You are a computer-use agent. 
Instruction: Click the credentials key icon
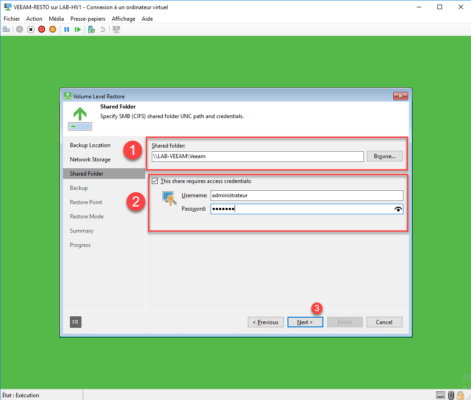[x=169, y=198]
